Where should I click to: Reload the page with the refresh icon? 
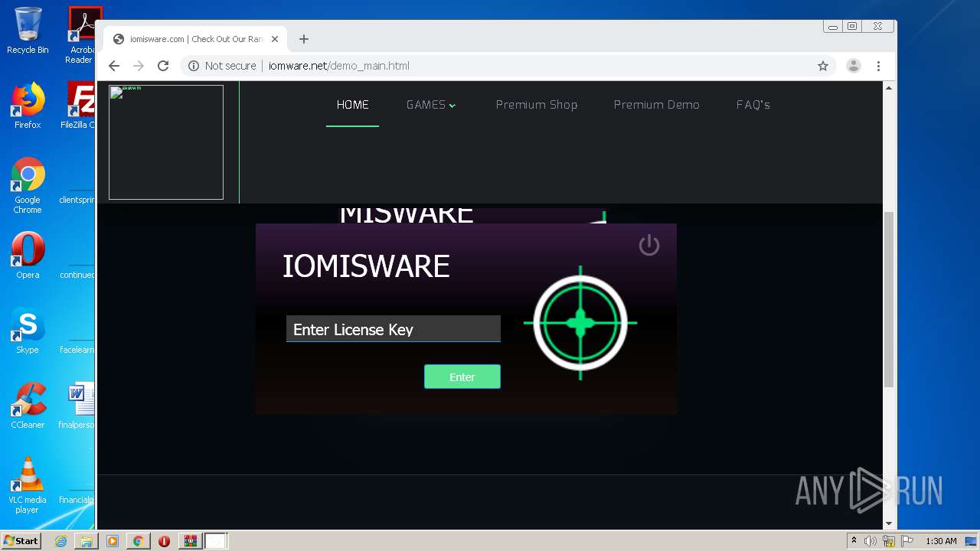(x=163, y=66)
